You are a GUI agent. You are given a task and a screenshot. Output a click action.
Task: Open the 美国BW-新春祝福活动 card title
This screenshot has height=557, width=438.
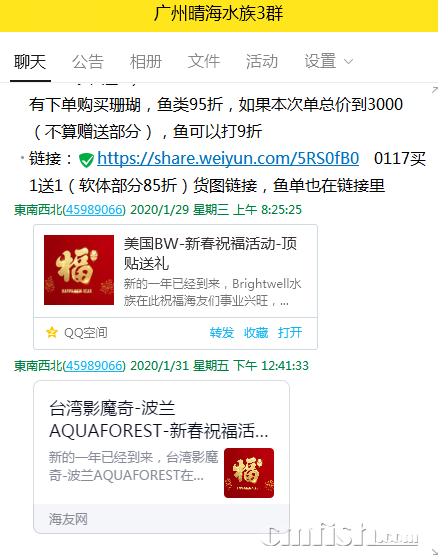click(210, 254)
